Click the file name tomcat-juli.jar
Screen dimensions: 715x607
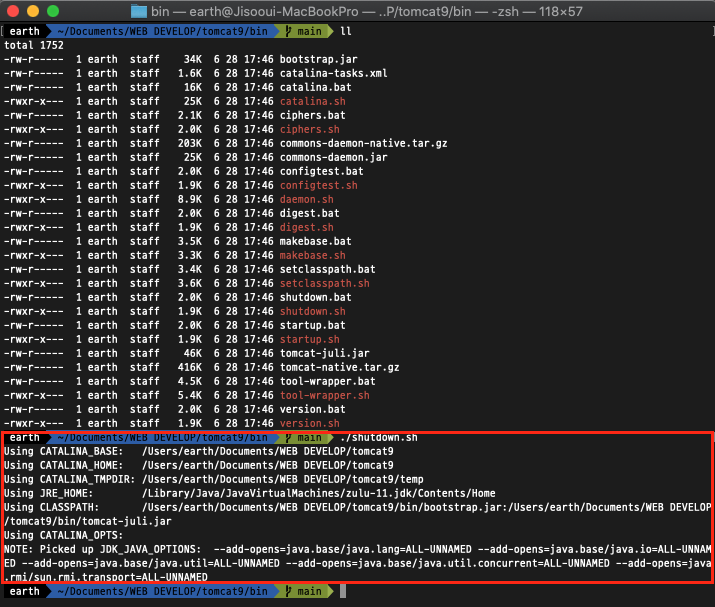pos(325,353)
